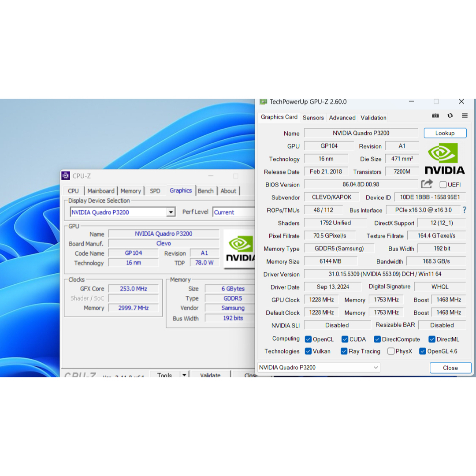Image resolution: width=476 pixels, height=476 pixels.
Task: Refresh GPU-Z data with refresh icon
Action: coord(450,115)
